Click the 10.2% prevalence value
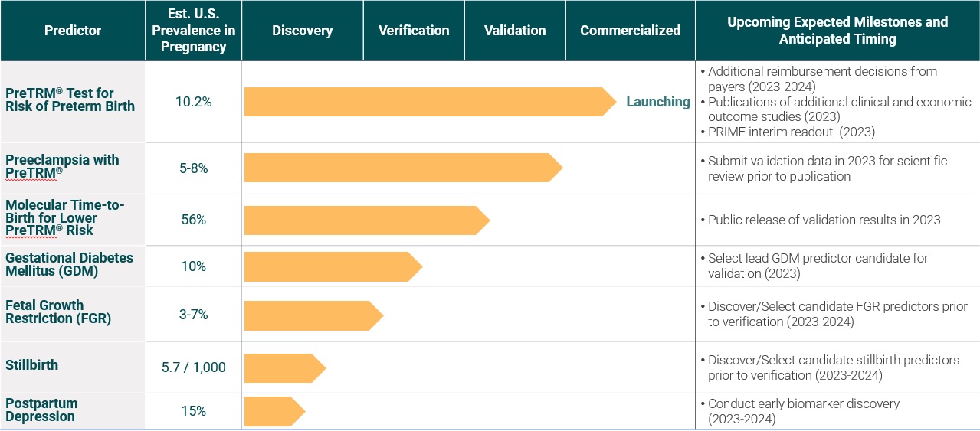The image size is (980, 431). 193,102
